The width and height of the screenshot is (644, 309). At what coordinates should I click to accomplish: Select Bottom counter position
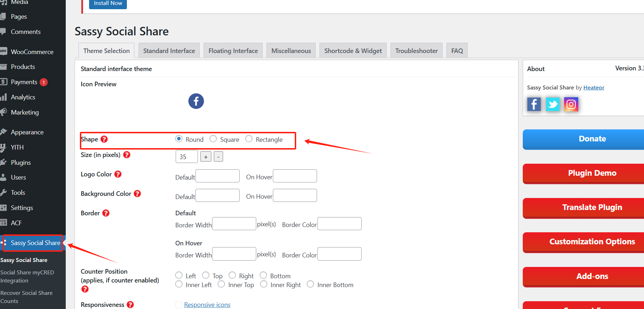[x=263, y=275]
